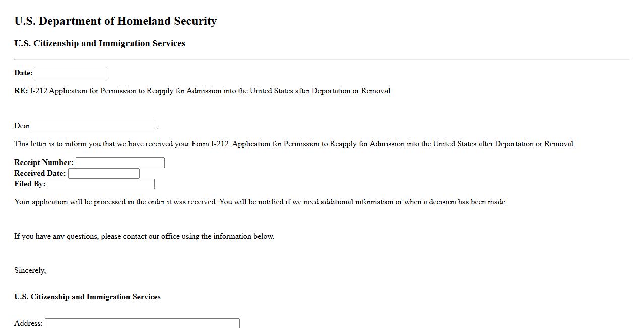The height and width of the screenshot is (328, 644).
Task: Click the Date input field
Action: pos(71,73)
